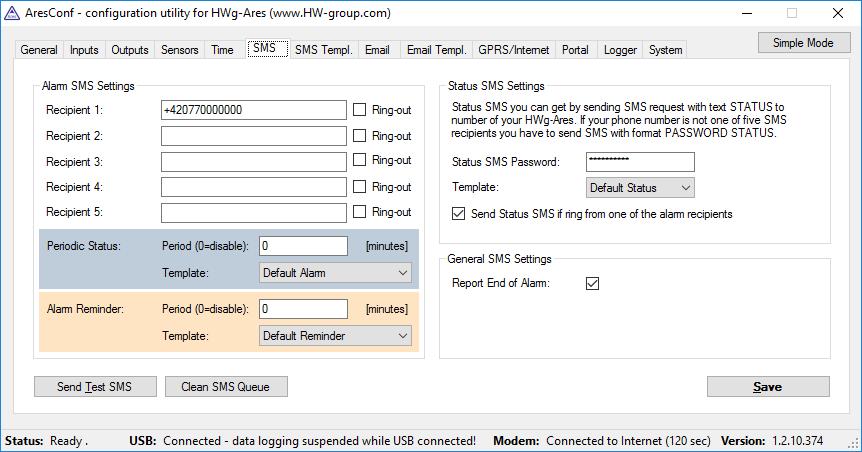This screenshot has height=452, width=862.
Task: Focus the Status SMS Password field
Action: (640, 162)
